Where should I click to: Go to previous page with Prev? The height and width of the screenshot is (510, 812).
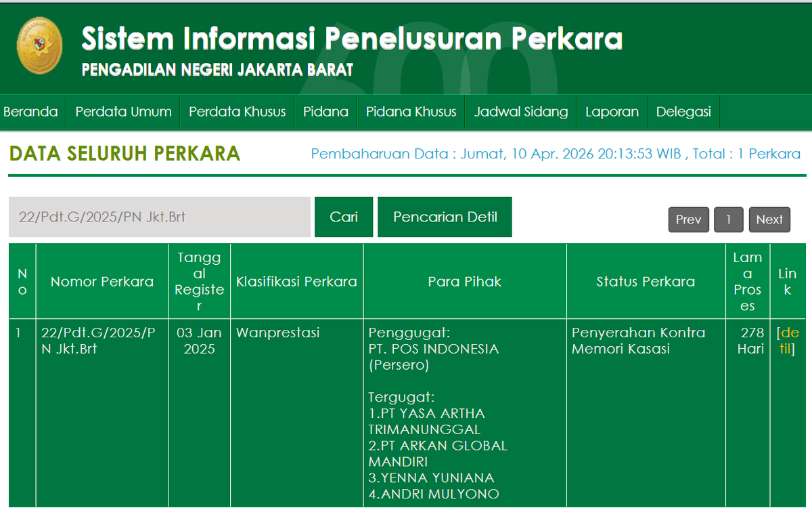coord(689,219)
